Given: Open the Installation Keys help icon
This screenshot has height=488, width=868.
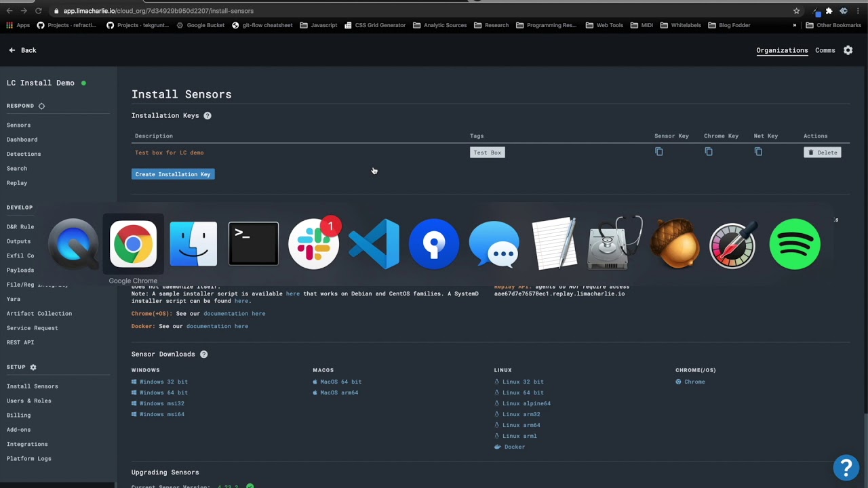Looking at the screenshot, I should coord(208,116).
